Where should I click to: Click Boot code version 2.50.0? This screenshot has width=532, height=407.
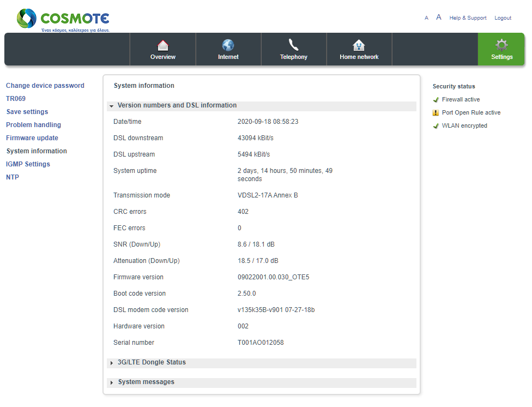(247, 294)
